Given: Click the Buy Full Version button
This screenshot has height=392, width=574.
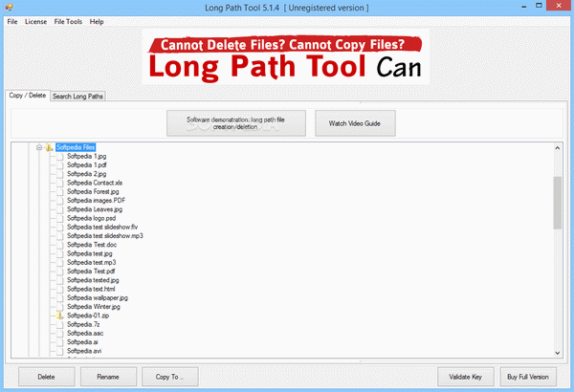Looking at the screenshot, I should [528, 377].
